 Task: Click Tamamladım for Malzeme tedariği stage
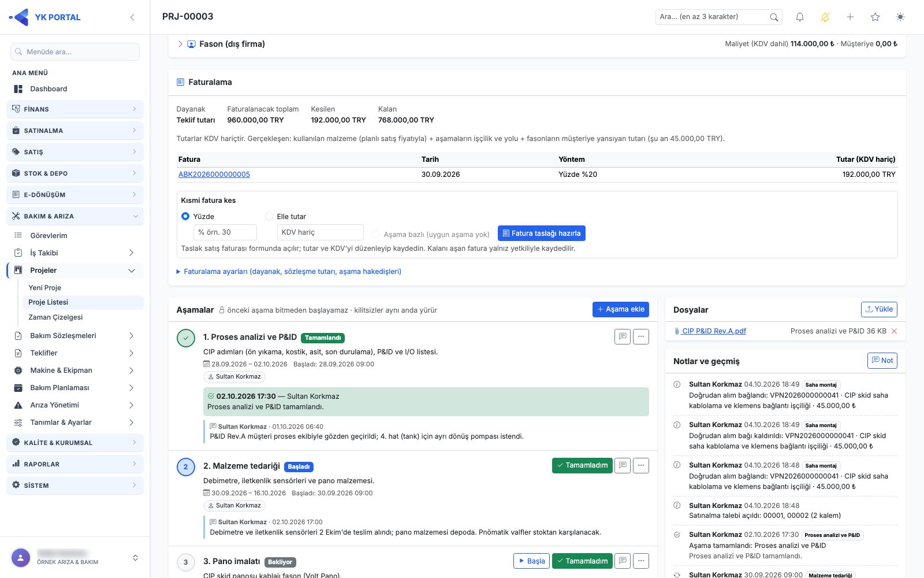[x=582, y=465]
